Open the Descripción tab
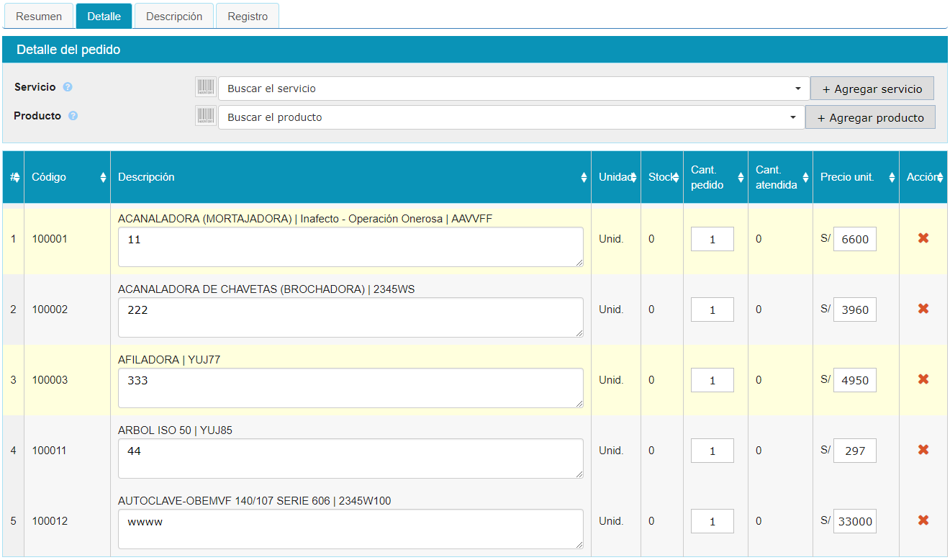The height and width of the screenshot is (560, 950). (x=174, y=16)
